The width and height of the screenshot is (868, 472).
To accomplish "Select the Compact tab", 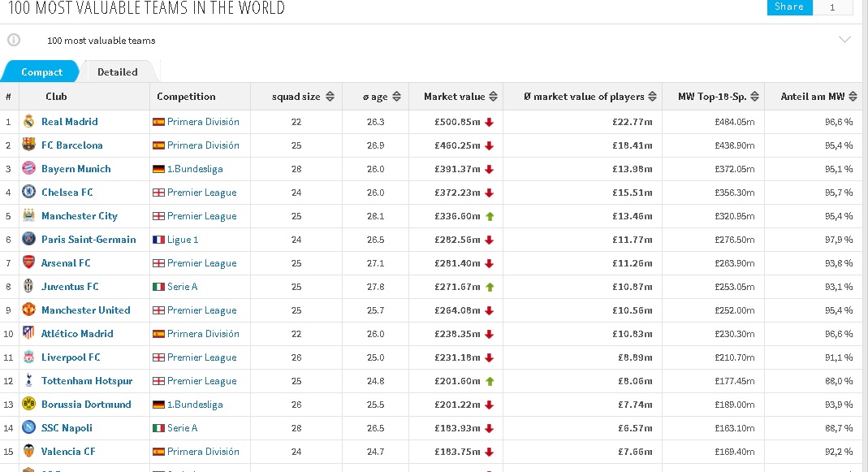I will pos(41,72).
